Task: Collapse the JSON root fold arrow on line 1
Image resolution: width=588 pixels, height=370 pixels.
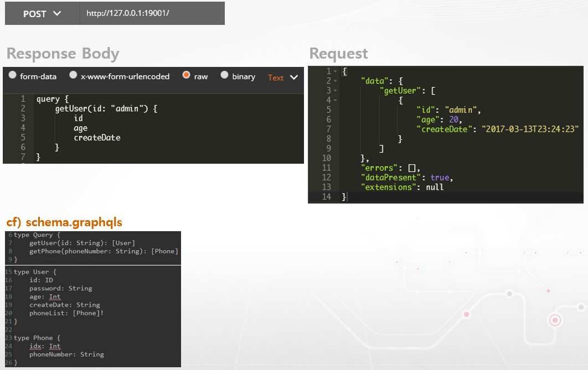Action: click(336, 71)
